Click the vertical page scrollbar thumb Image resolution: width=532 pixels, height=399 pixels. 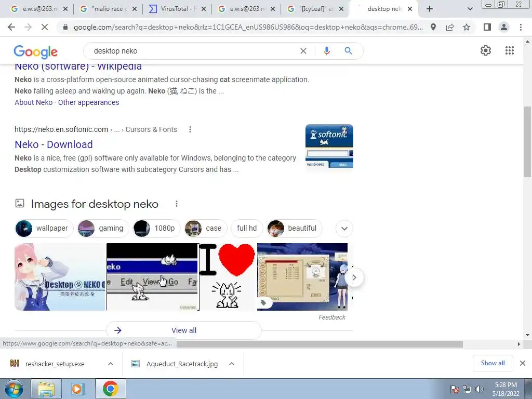click(x=527, y=141)
